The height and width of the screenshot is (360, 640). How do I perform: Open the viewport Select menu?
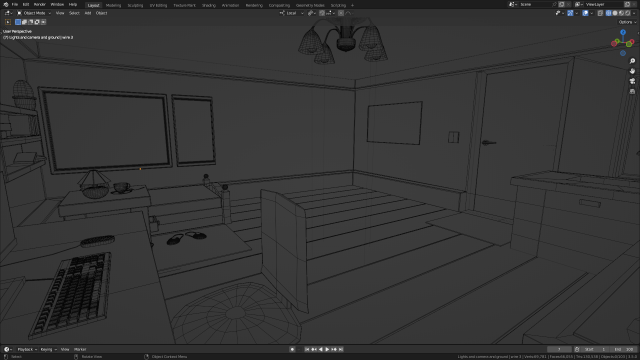(x=74, y=13)
